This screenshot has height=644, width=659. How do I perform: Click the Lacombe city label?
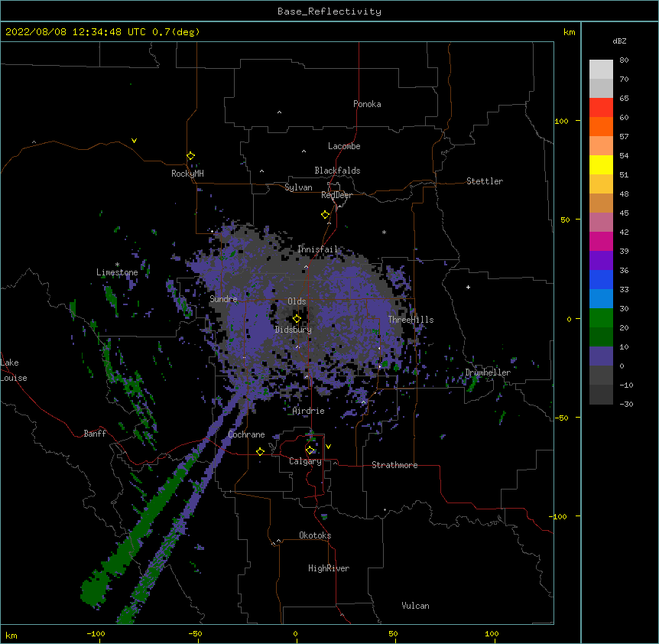[x=344, y=146]
